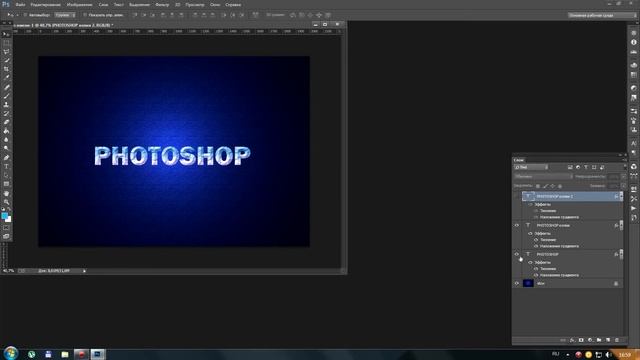Open layer filter type dropdown
The image size is (640, 360).
pyautogui.click(x=531, y=167)
